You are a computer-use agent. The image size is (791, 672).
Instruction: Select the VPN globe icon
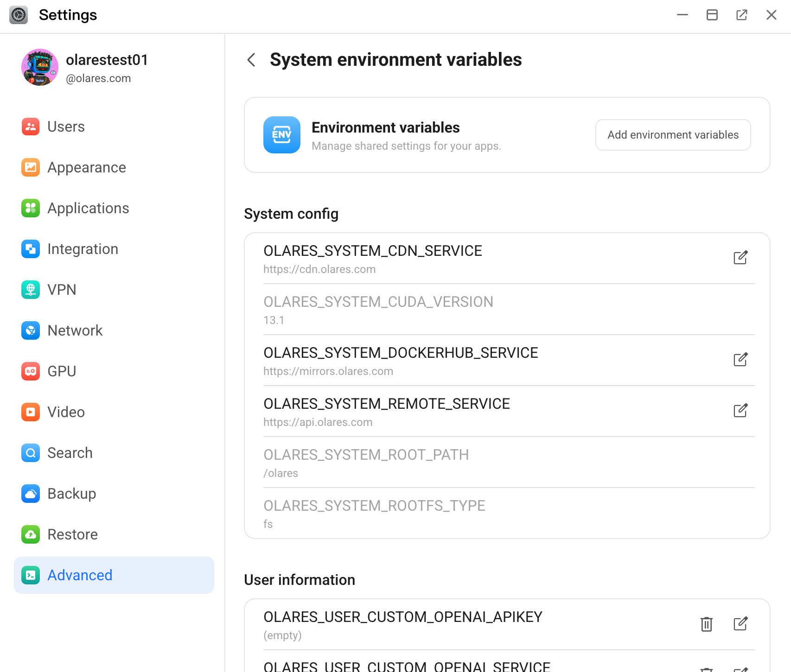[30, 290]
